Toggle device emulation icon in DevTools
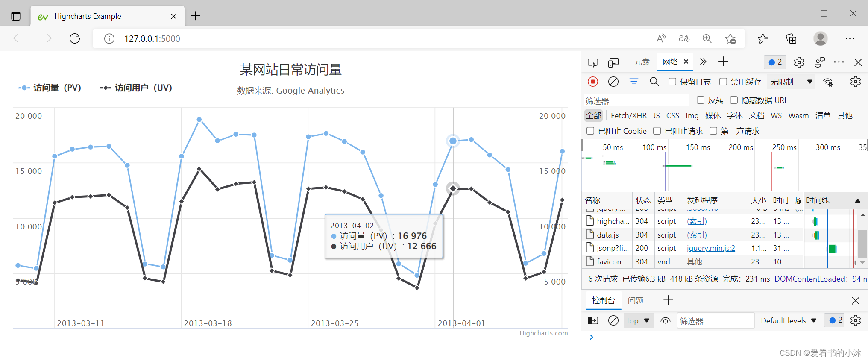This screenshot has width=868, height=361. [x=613, y=63]
